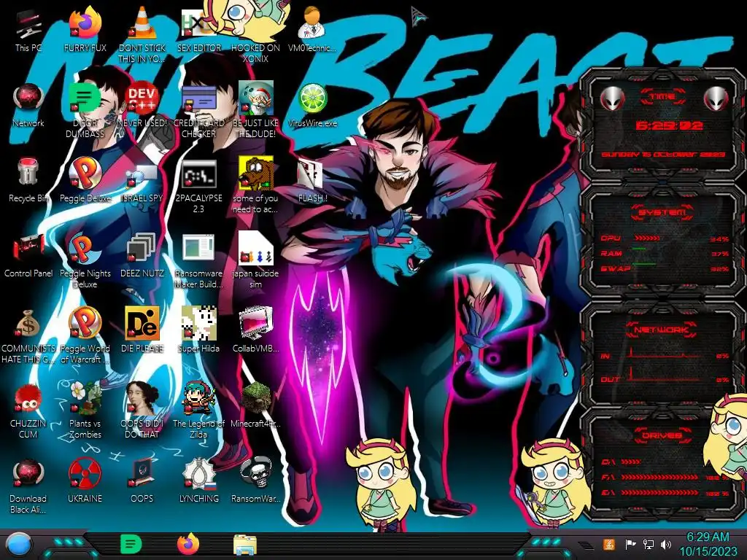
Task: Click the RAM usage bar in SYSTEM gadget
Action: coord(639,249)
